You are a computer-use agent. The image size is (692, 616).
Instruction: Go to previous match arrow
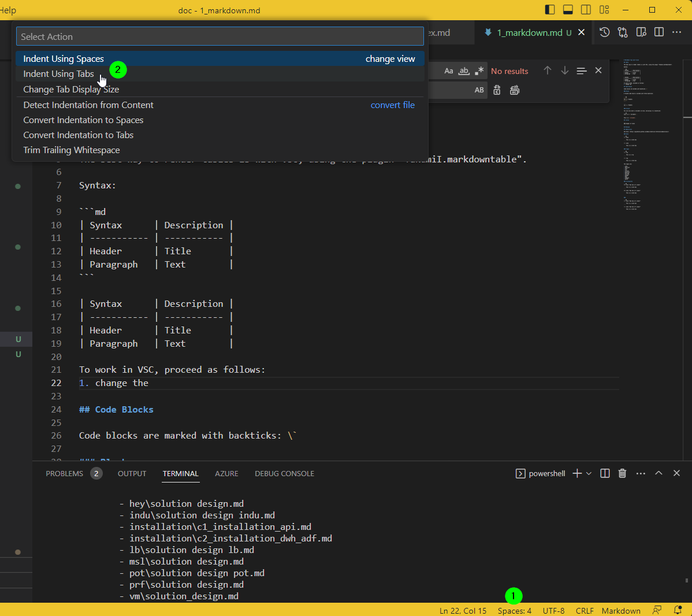coord(547,70)
